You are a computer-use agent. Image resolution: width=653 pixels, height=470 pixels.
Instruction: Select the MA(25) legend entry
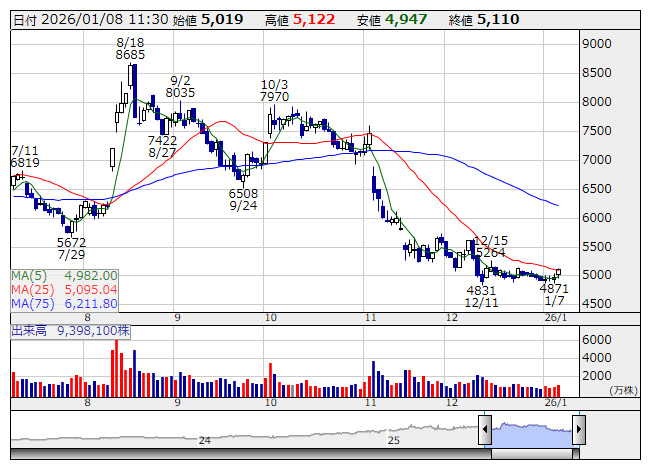coord(65,289)
